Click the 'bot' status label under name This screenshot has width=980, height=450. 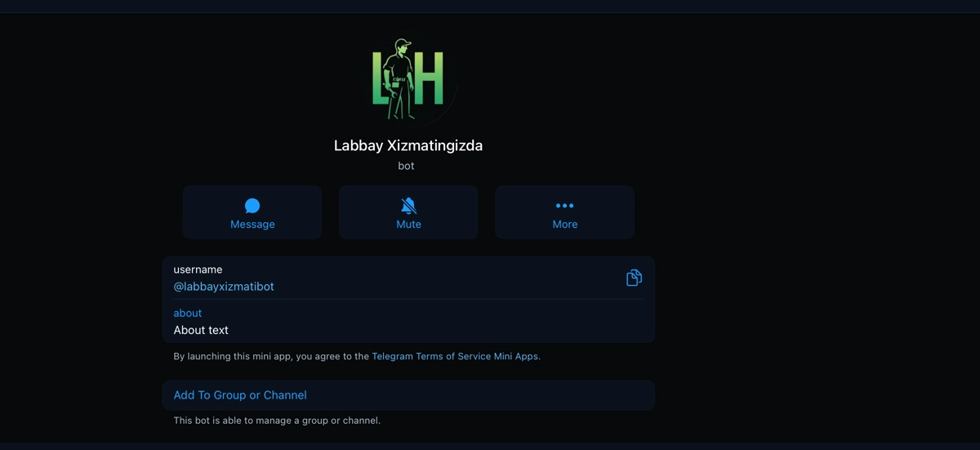pos(406,166)
